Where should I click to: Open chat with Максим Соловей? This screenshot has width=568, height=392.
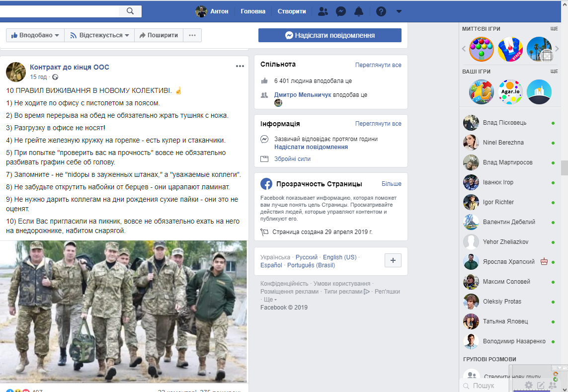click(x=509, y=282)
